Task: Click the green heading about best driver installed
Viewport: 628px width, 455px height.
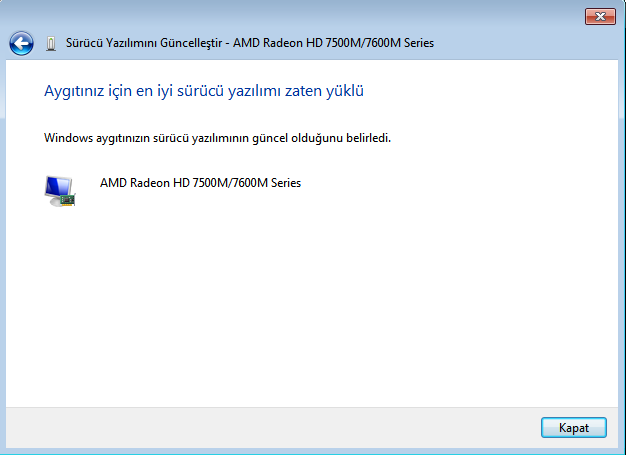Action: pyautogui.click(x=203, y=91)
